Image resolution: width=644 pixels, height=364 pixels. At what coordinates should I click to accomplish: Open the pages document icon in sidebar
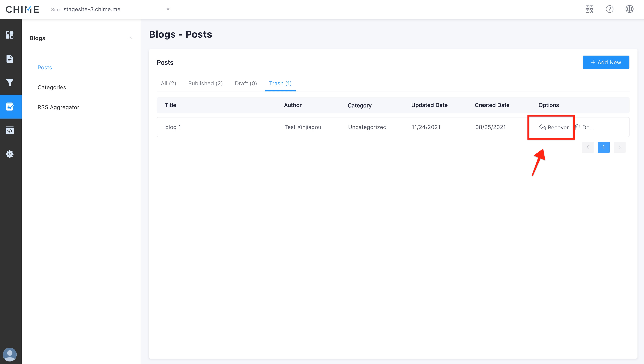pyautogui.click(x=10, y=59)
